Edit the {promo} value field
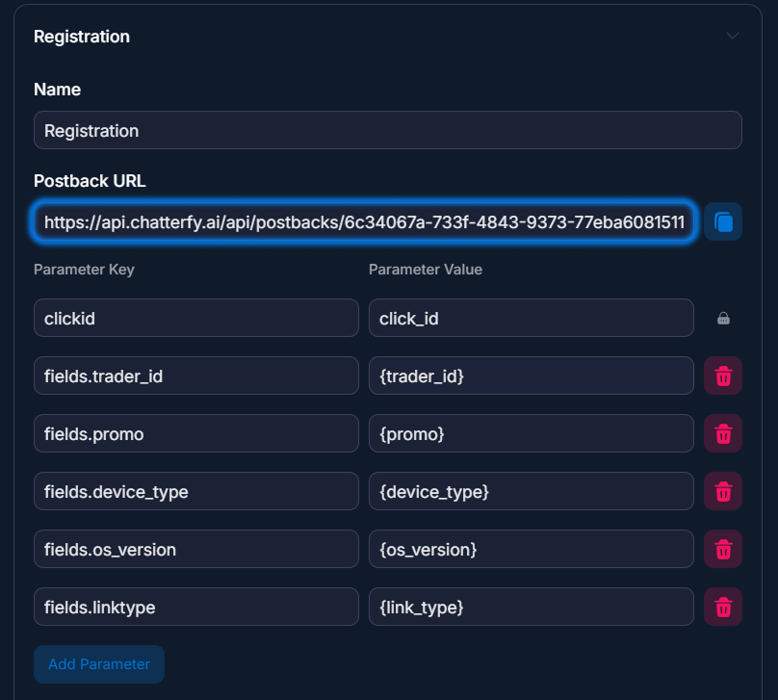Image resolution: width=778 pixels, height=700 pixels. point(532,433)
